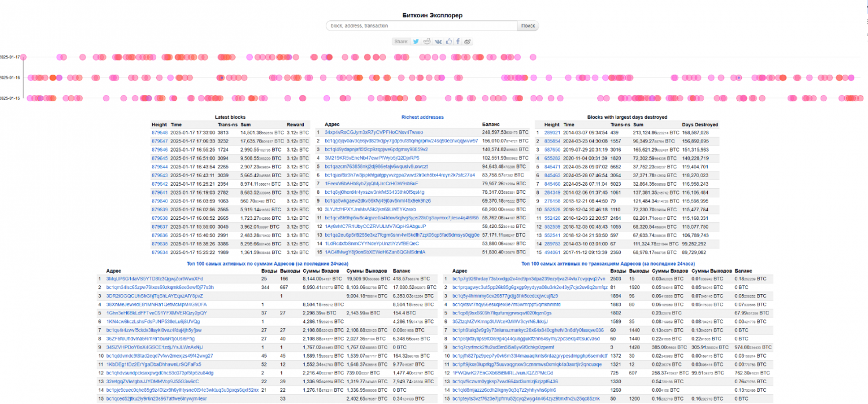Open latest block 879648
The width and height of the screenshot is (868, 404).
pos(159,132)
